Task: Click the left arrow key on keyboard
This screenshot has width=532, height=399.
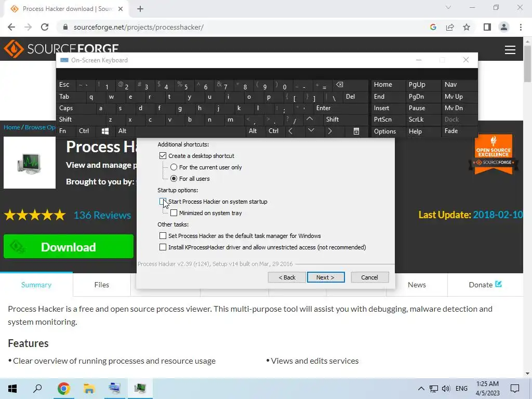Action: coord(290,131)
